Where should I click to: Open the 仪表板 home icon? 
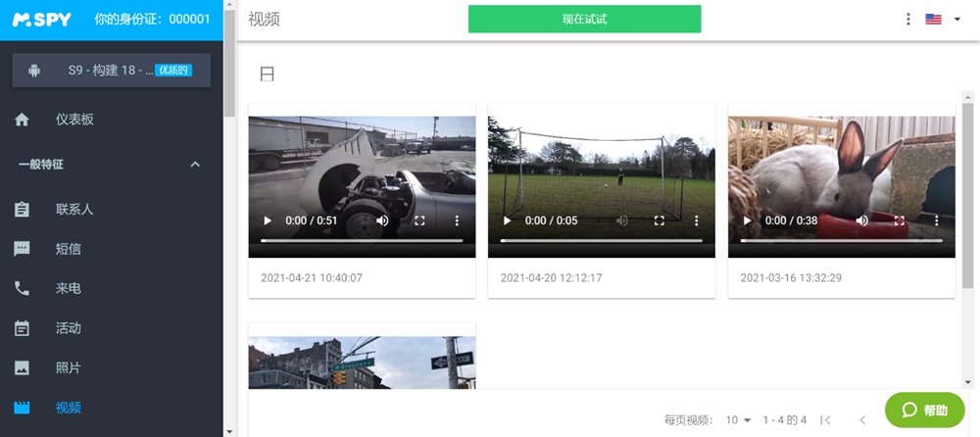(x=22, y=120)
